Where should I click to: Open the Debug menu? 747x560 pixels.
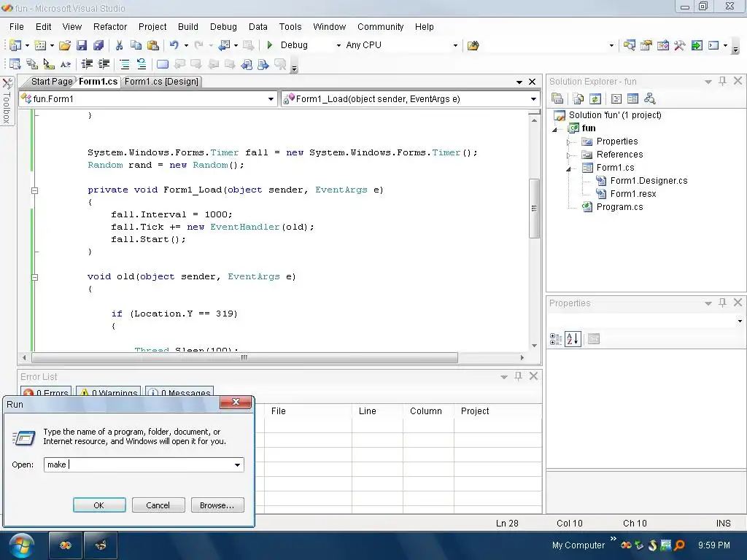point(223,27)
